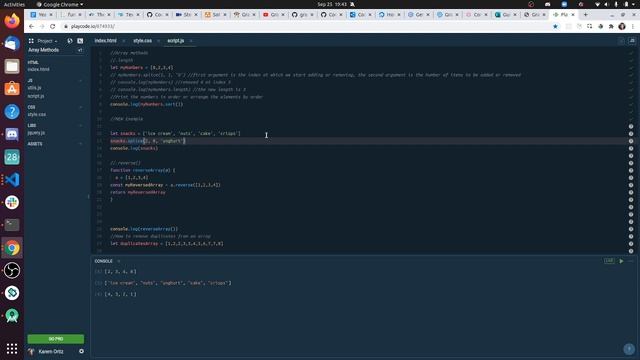Open jquery.js in the LIBS list
The width and height of the screenshot is (640, 360).
[36, 133]
